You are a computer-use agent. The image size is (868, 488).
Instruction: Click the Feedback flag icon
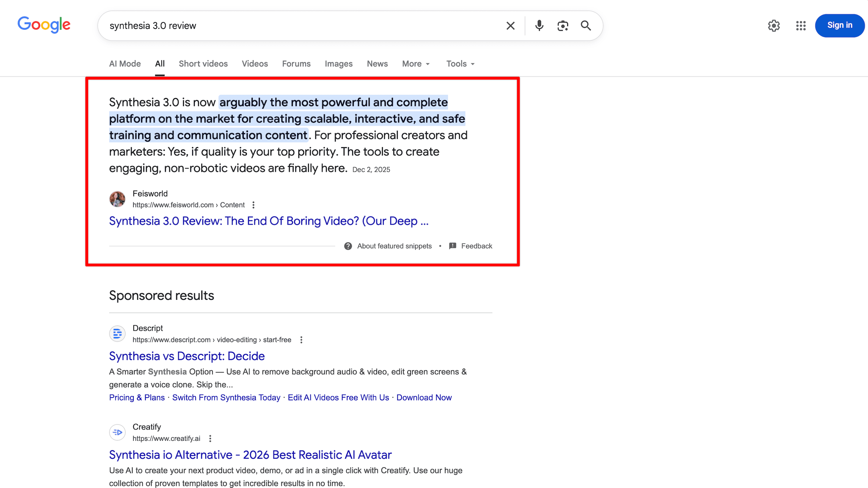coord(452,246)
